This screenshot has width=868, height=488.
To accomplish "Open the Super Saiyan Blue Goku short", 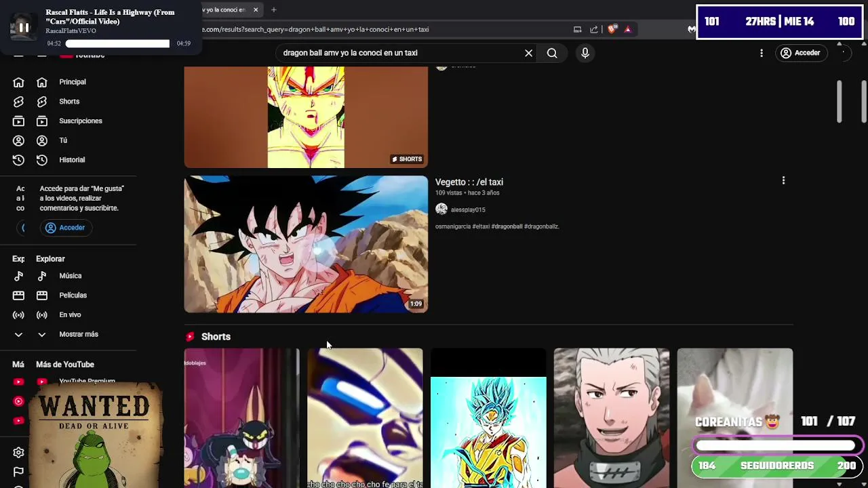I will point(488,418).
